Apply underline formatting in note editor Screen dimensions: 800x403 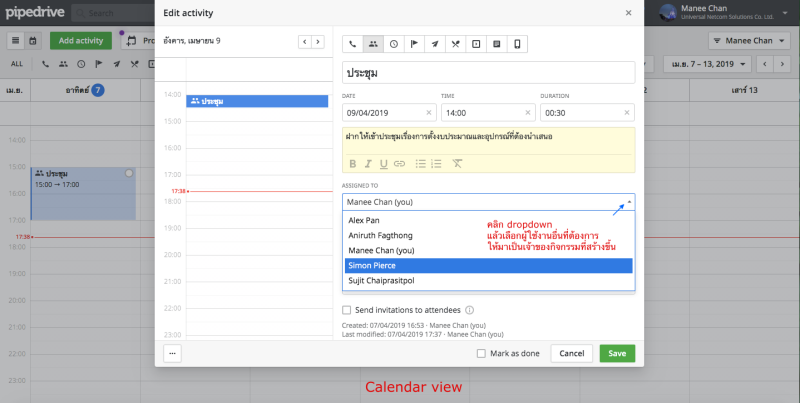coord(384,164)
